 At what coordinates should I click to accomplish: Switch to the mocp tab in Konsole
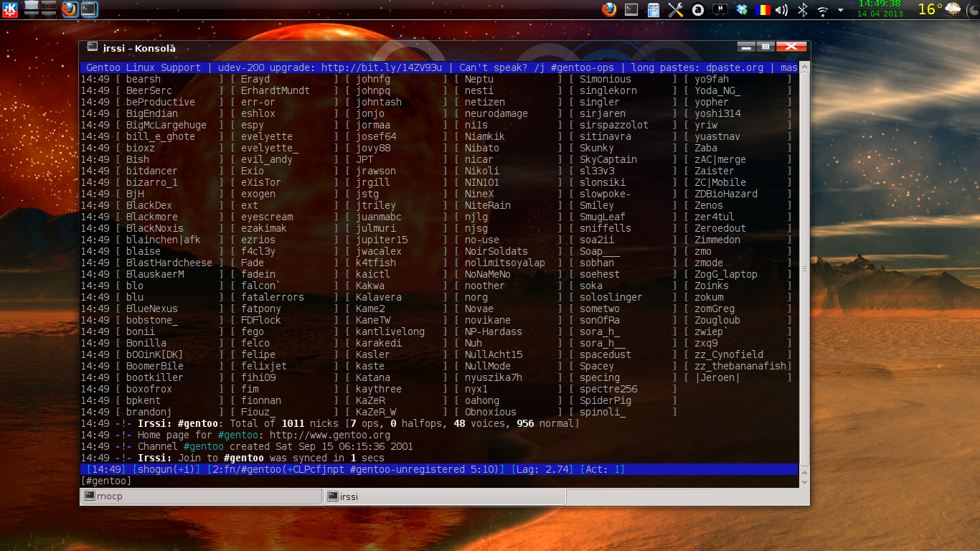click(201, 496)
